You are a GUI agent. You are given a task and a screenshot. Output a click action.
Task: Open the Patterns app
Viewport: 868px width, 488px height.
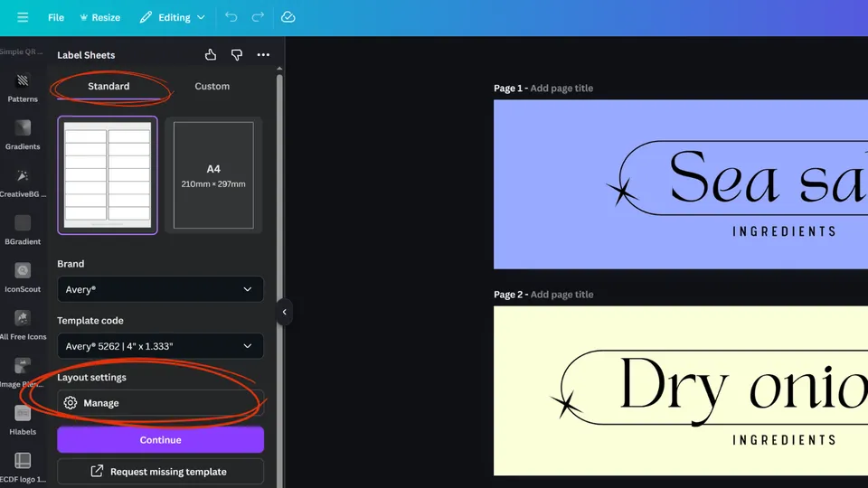[x=23, y=88]
